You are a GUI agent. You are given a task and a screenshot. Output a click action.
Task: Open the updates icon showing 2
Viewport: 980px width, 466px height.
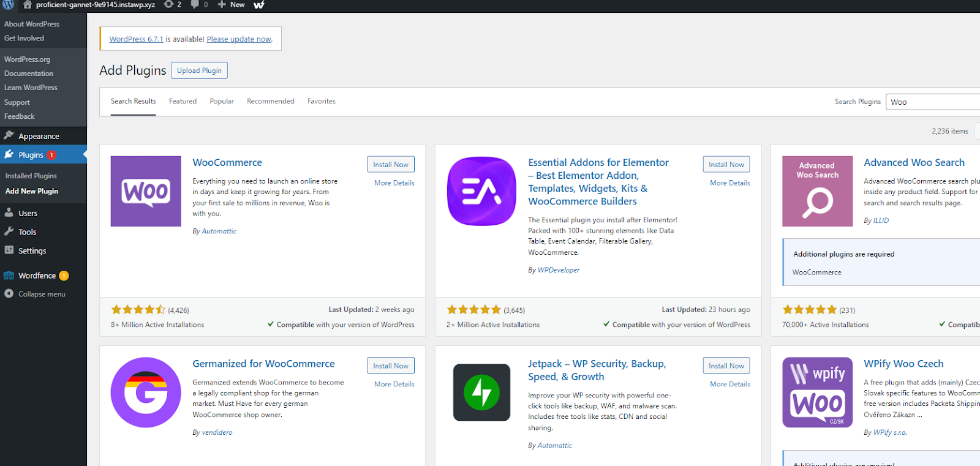tap(168, 4)
